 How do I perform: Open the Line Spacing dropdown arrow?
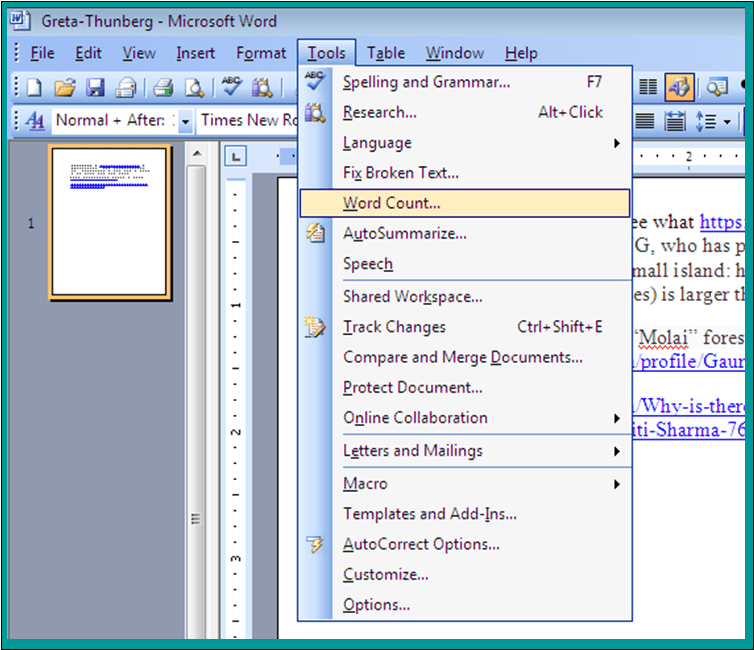pos(727,122)
